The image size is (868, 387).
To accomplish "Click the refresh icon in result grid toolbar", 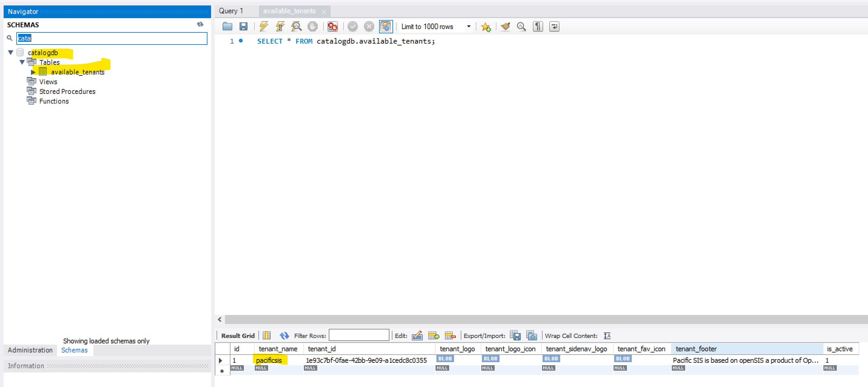I will click(284, 336).
